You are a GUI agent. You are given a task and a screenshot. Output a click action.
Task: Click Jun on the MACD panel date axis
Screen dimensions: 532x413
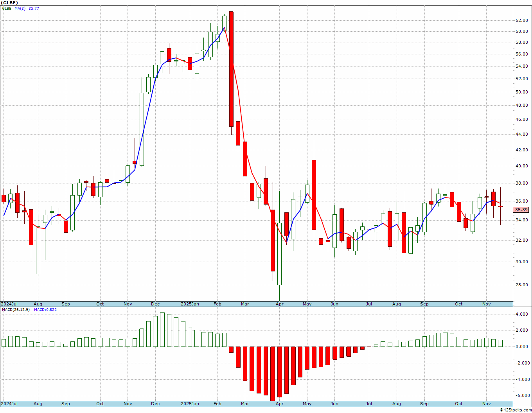[x=335, y=404]
